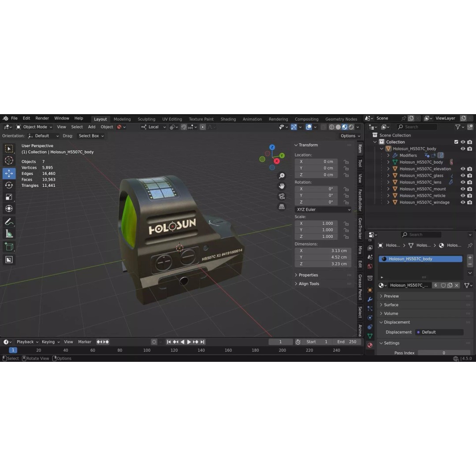The height and width of the screenshot is (476, 476).
Task: Open the Object Data properties tab
Action: 370,336
